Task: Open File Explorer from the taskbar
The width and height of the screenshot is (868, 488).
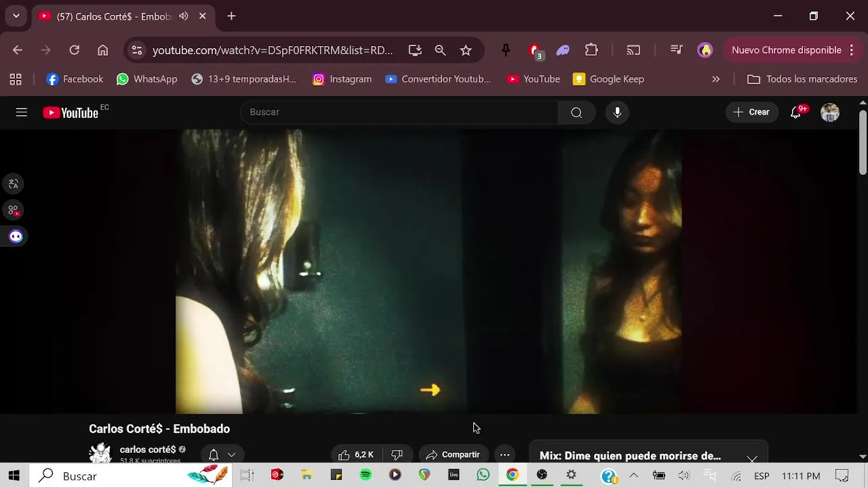Action: click(x=307, y=476)
